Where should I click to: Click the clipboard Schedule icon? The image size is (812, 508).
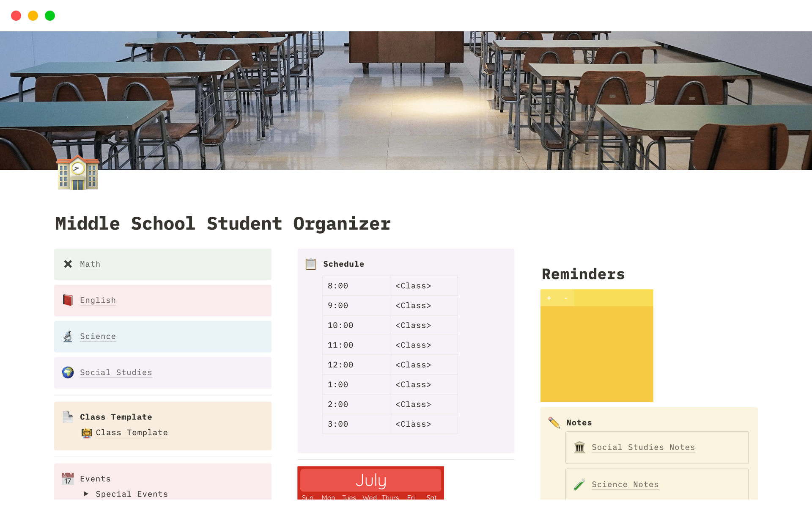coord(311,264)
